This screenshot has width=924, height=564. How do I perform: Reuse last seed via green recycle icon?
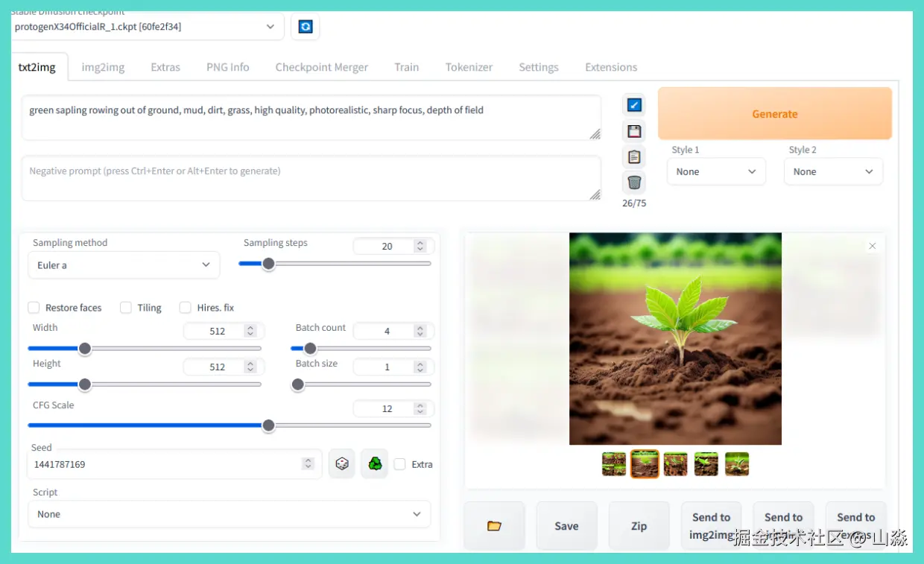pos(375,463)
